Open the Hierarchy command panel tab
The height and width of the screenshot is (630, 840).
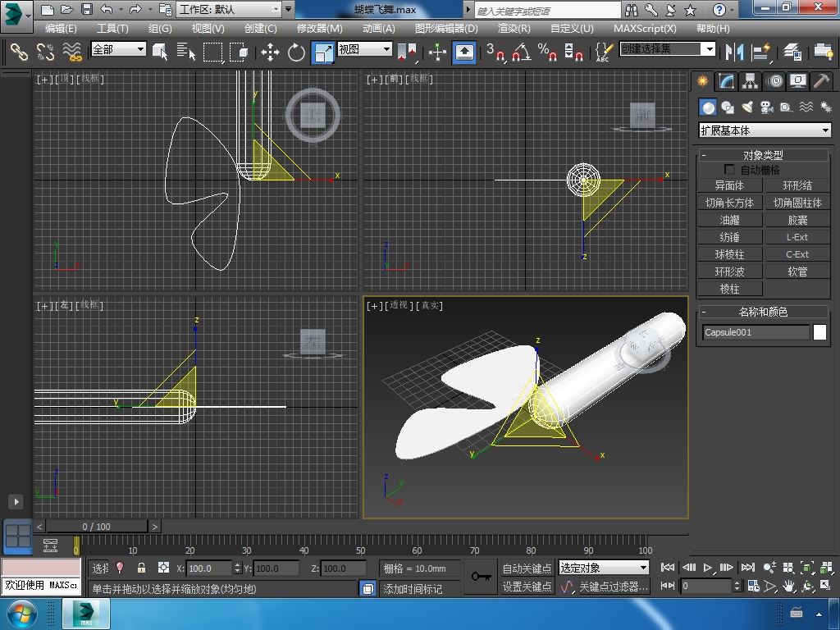[750, 81]
